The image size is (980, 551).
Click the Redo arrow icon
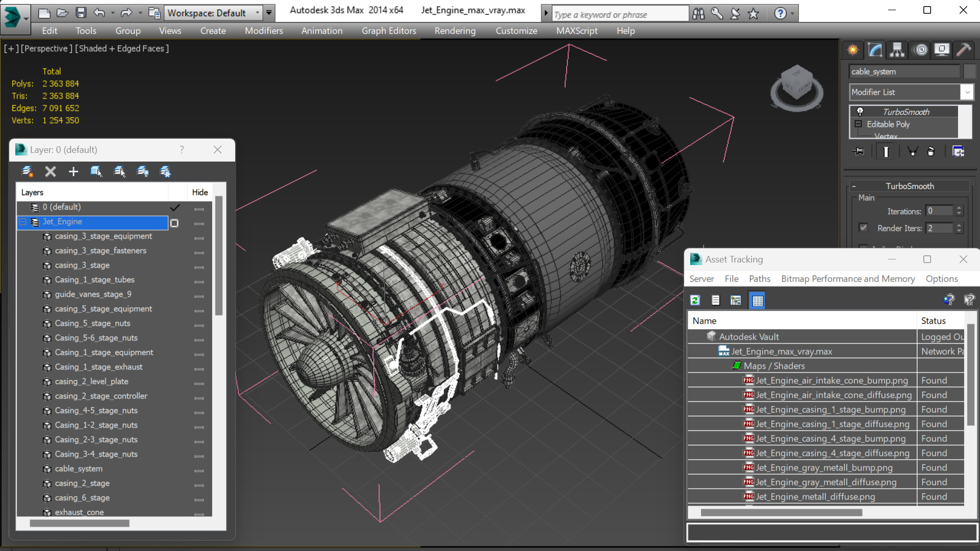pyautogui.click(x=126, y=13)
